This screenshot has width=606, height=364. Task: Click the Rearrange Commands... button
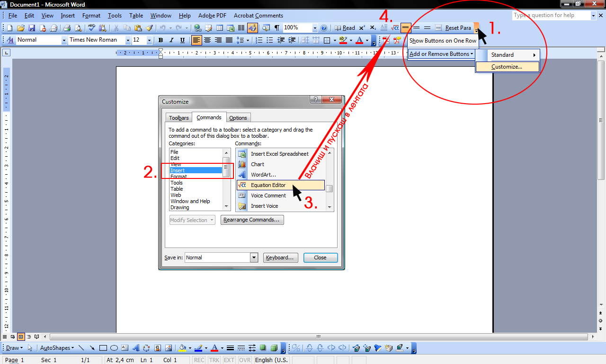(x=252, y=220)
